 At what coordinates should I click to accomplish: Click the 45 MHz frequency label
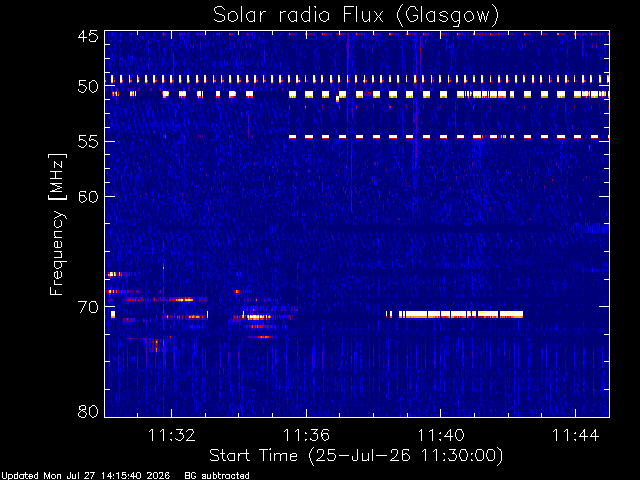click(88, 36)
